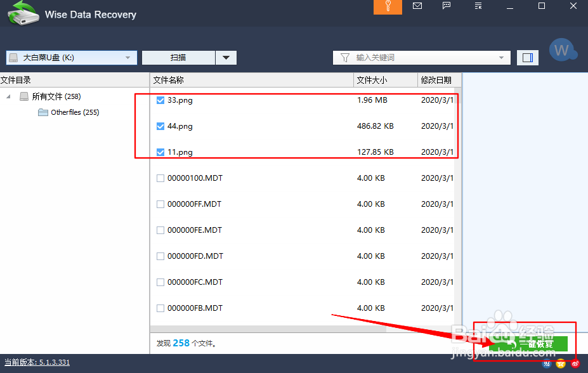The height and width of the screenshot is (373, 588).
Task: Close the Wise Data Recovery window
Action: pyautogui.click(x=573, y=6)
